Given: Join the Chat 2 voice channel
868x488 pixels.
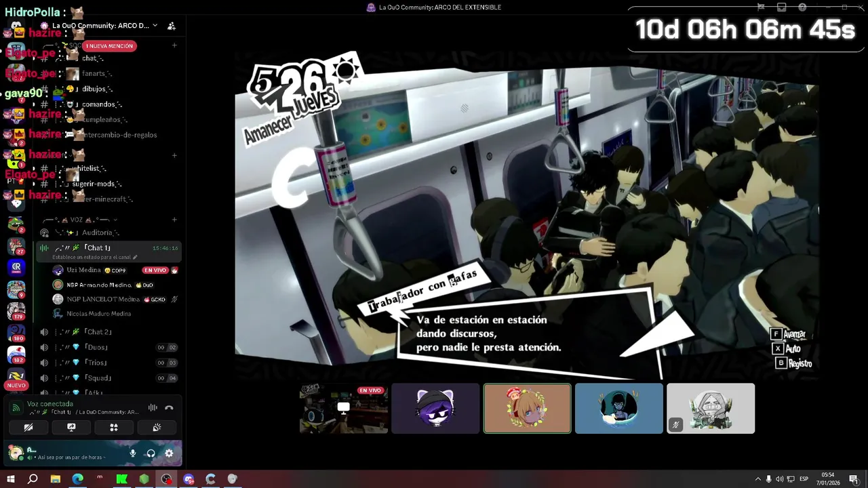Looking at the screenshot, I should (x=108, y=331).
